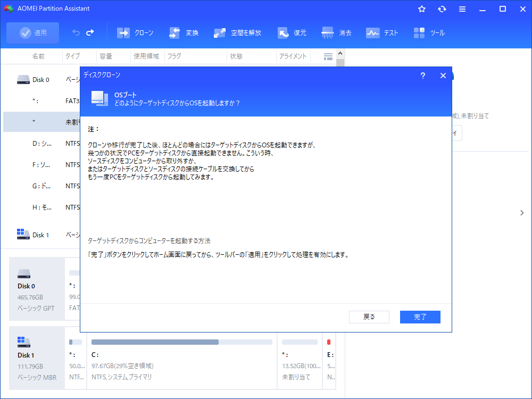This screenshot has height=399, width=532.
Task: Click the refresh icon in title bar
Action: pyautogui.click(x=442, y=9)
